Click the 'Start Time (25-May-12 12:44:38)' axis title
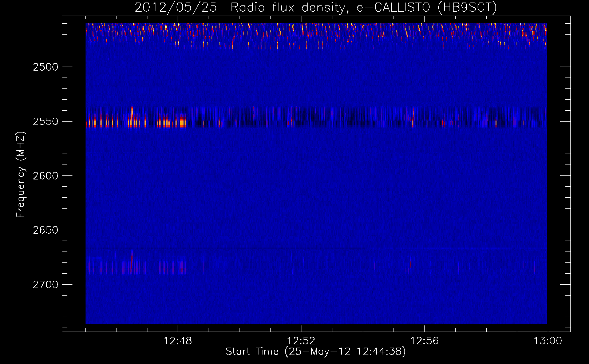The height and width of the screenshot is (364, 589). pyautogui.click(x=316, y=352)
